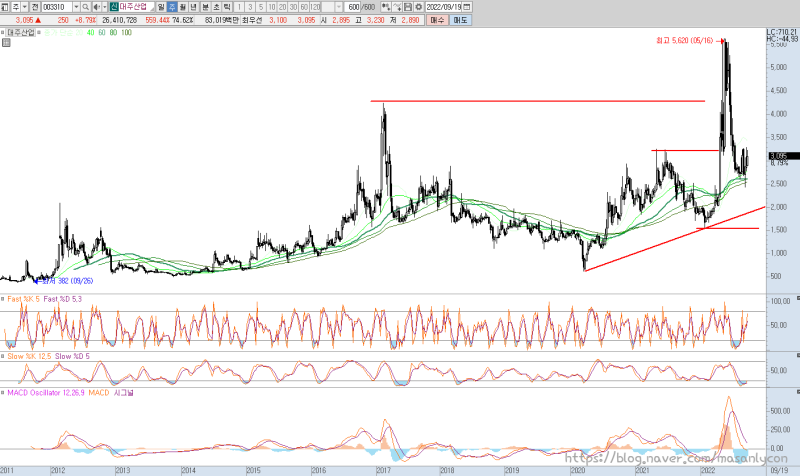Click the MACD Oscillator 12,26,9 label
The image size is (800, 476).
click(46, 393)
